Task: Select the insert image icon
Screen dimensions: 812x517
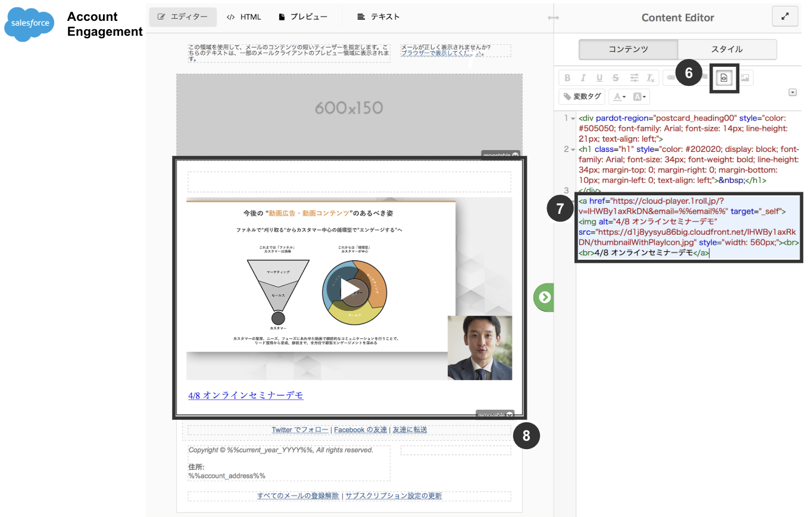Action: (745, 77)
